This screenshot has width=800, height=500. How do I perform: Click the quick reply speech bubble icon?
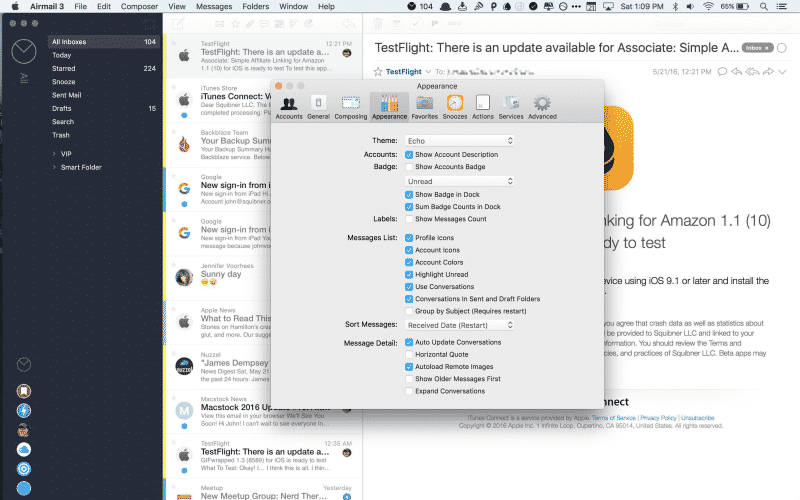click(x=722, y=72)
